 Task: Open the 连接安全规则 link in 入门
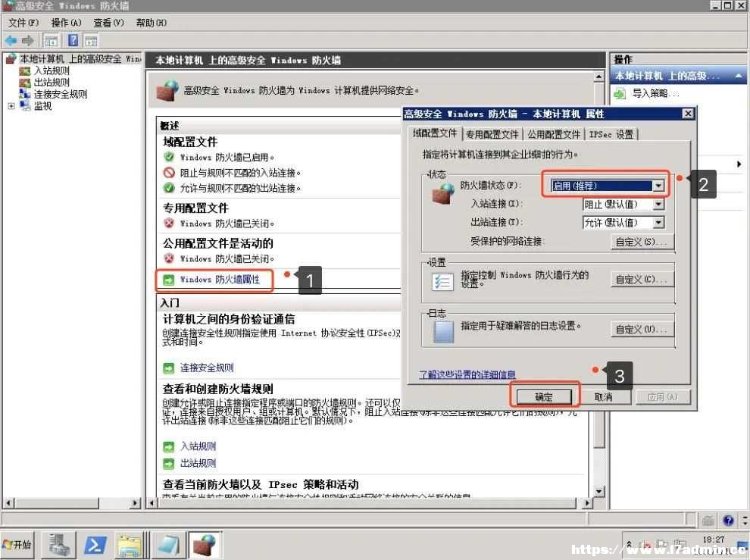pyautogui.click(x=207, y=368)
